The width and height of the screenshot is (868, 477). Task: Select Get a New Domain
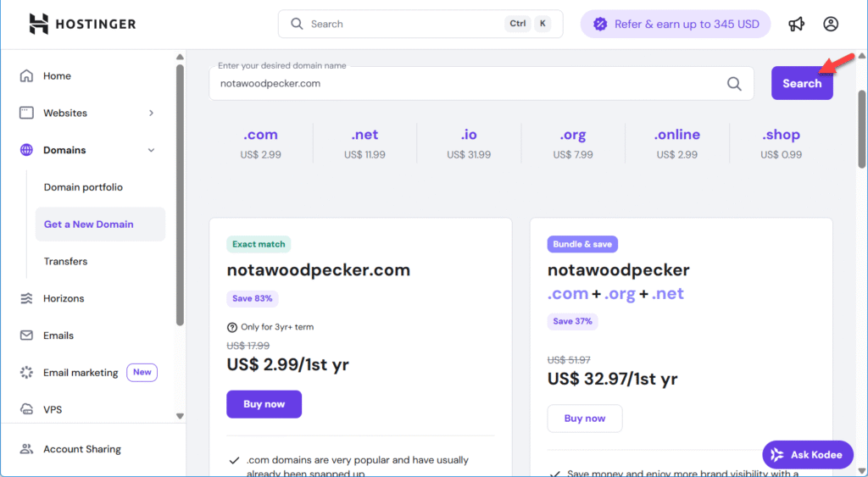(x=100, y=225)
